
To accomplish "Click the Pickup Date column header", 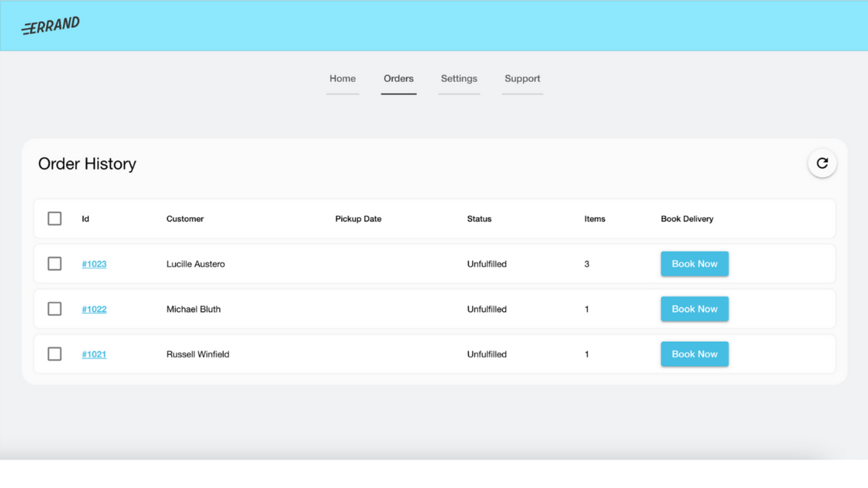I will click(358, 219).
